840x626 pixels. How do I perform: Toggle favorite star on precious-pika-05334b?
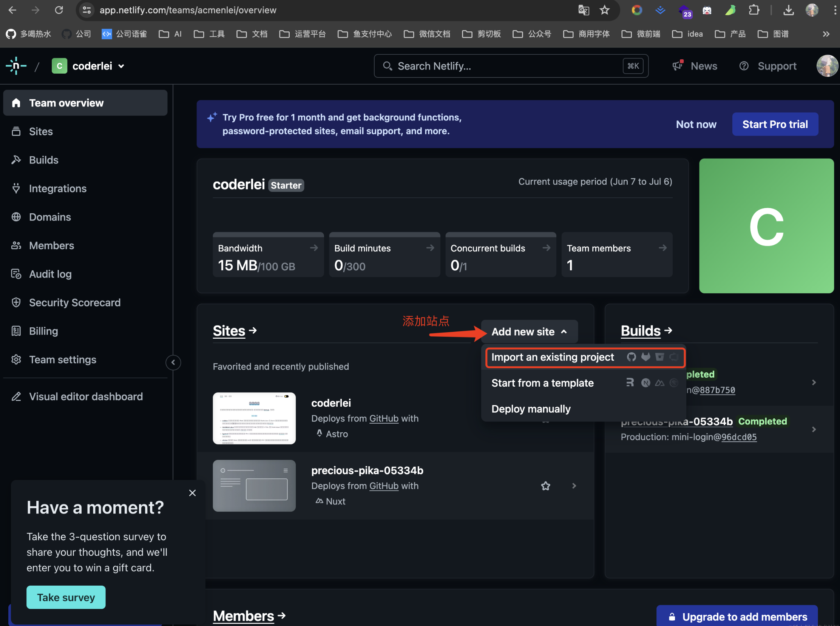(546, 486)
